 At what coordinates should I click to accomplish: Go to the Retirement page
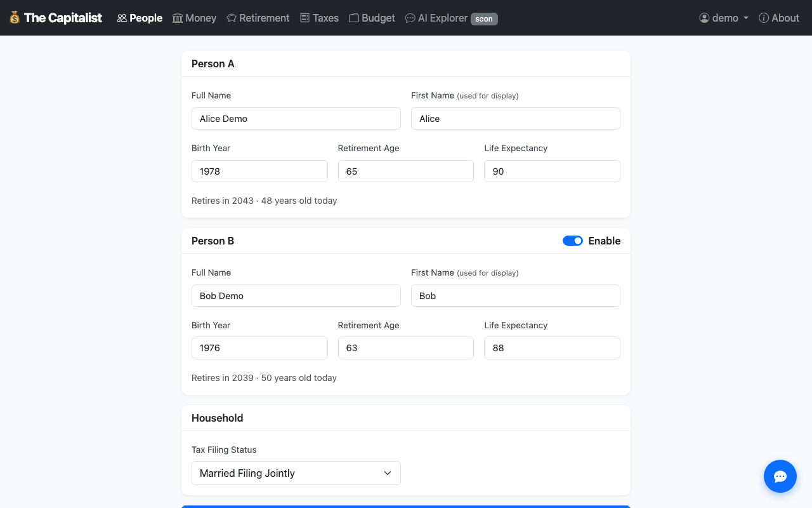(x=264, y=18)
